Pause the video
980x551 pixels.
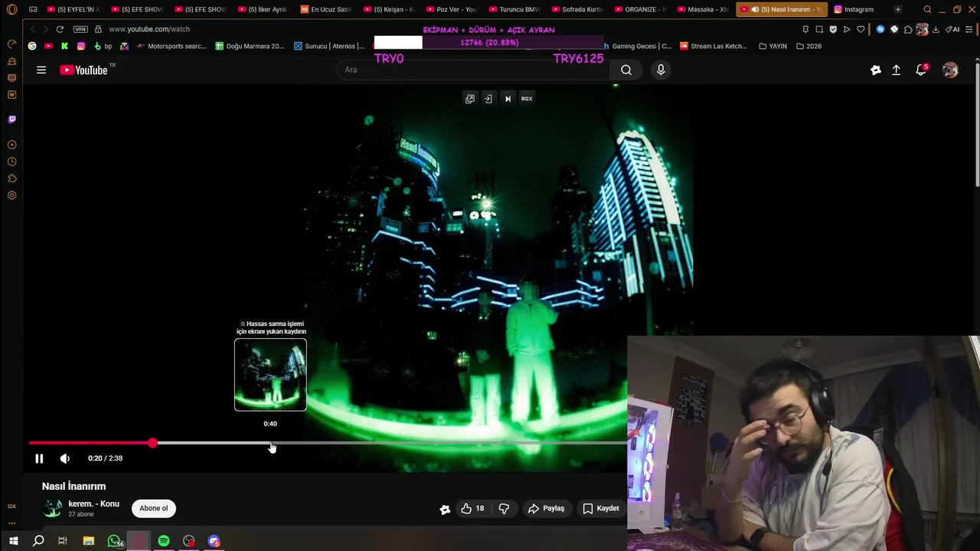tap(39, 458)
